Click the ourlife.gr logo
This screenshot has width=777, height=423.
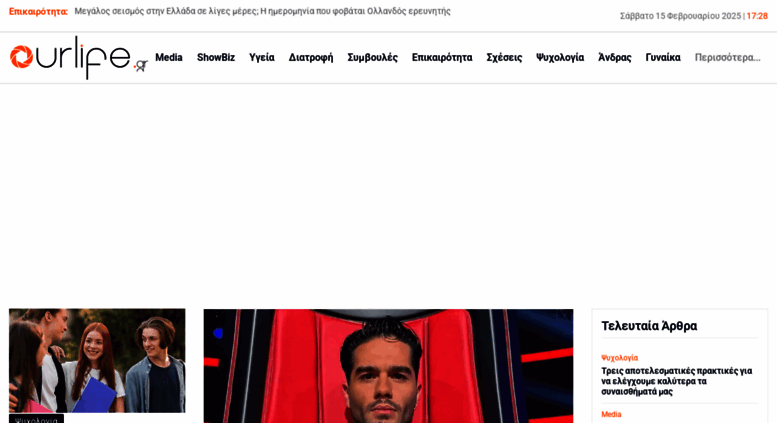coord(78,57)
